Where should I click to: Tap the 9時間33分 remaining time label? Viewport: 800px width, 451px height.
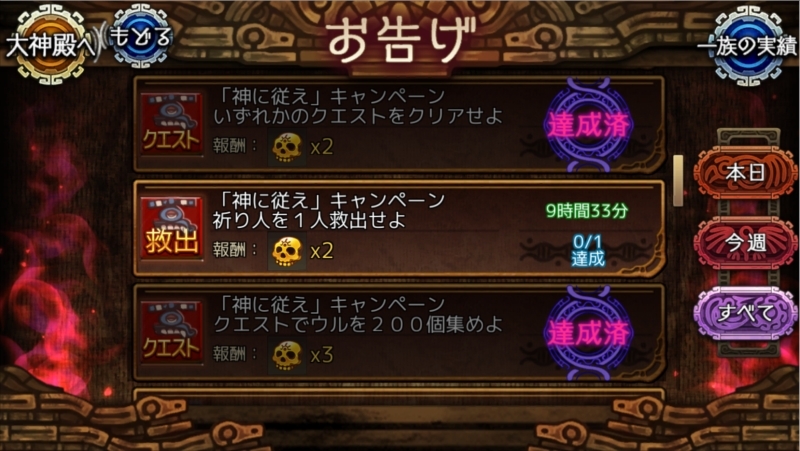pos(587,211)
